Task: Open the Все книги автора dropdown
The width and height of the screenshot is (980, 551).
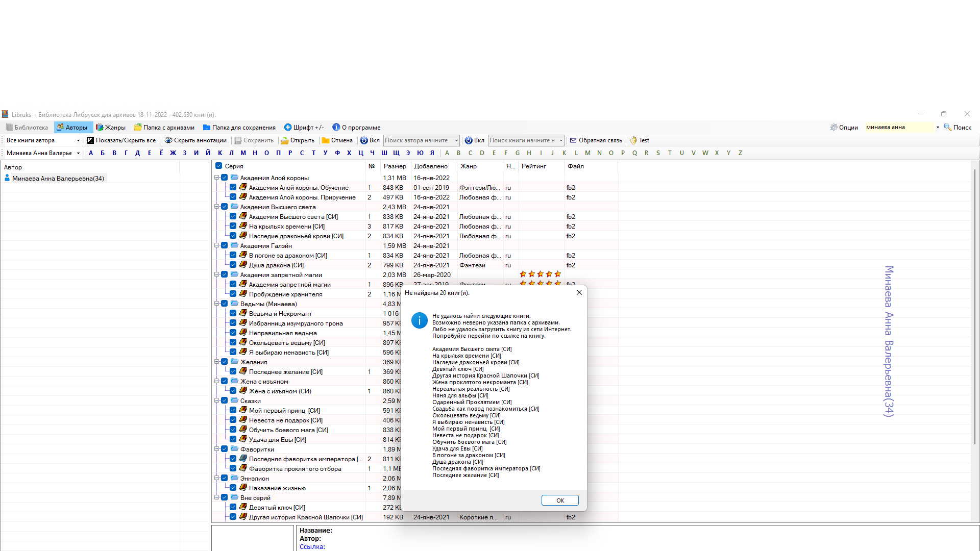Action: [78, 140]
